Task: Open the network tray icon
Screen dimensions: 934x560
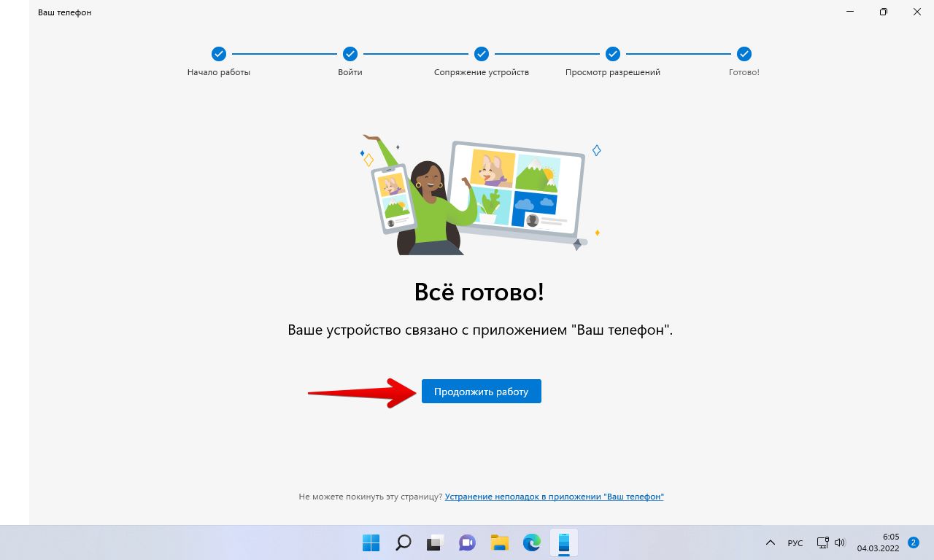Action: 822,542
